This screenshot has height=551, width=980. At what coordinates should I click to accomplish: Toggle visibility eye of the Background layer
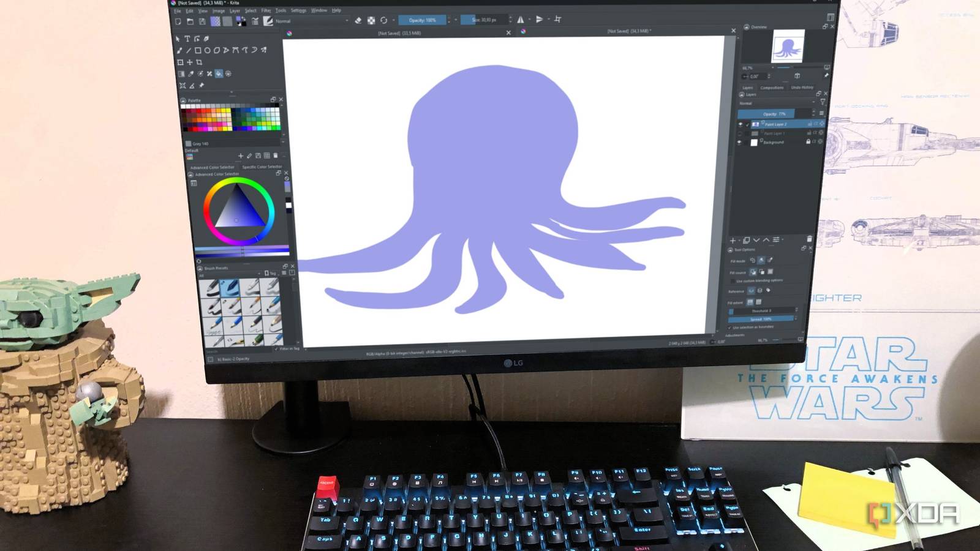(x=739, y=142)
